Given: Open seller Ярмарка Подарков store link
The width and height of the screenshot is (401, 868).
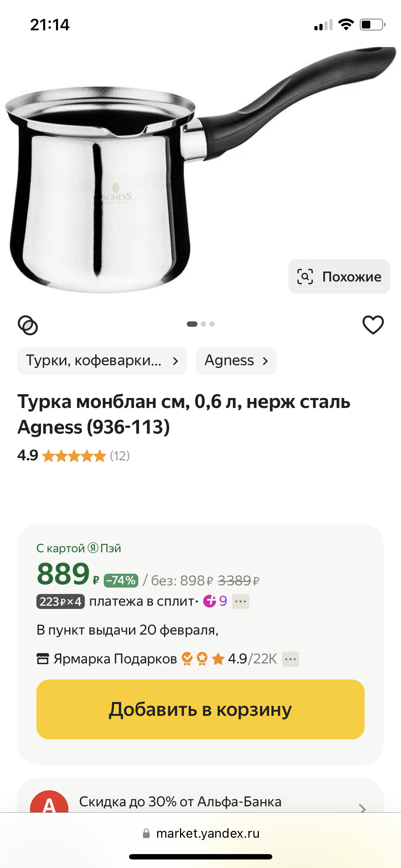Looking at the screenshot, I should [115, 659].
